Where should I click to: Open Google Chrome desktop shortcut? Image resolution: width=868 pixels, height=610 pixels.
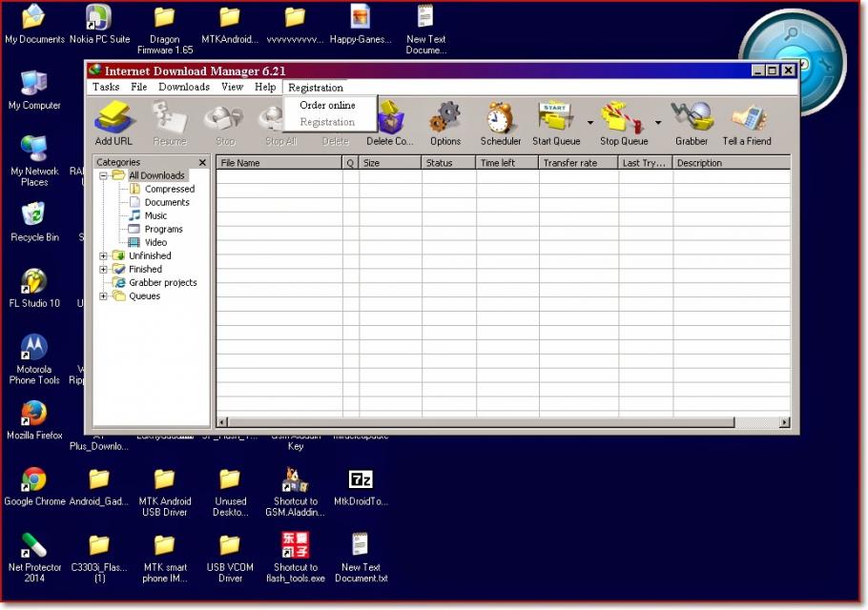click(x=34, y=479)
